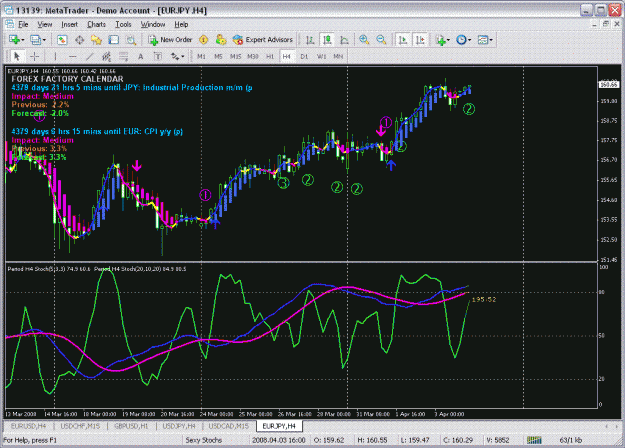Draw a horizontal line tool

(x=73, y=57)
